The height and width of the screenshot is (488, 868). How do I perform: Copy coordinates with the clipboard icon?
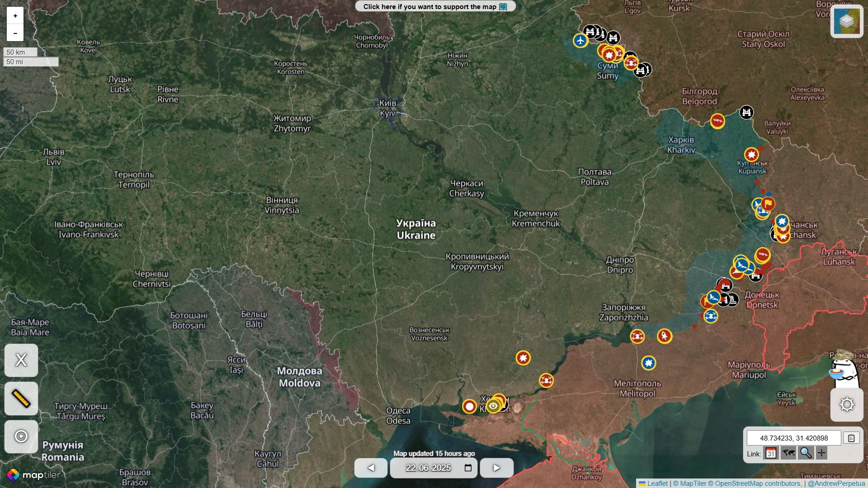click(851, 438)
